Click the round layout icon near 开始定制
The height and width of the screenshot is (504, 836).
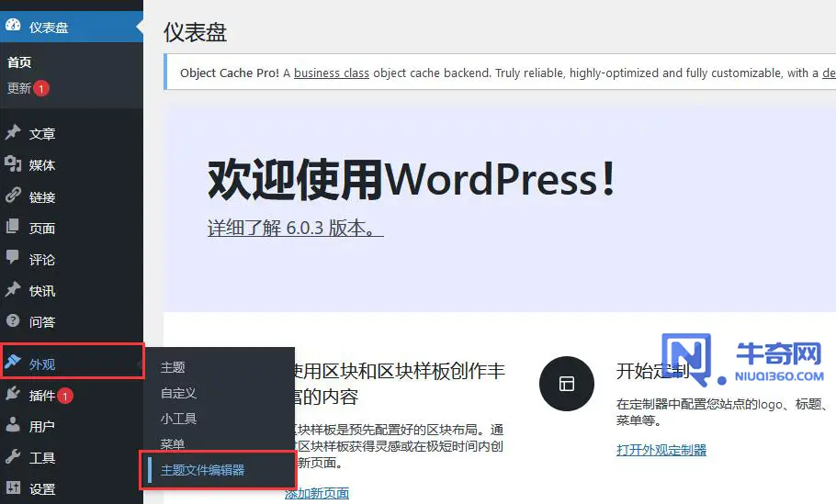click(x=567, y=384)
